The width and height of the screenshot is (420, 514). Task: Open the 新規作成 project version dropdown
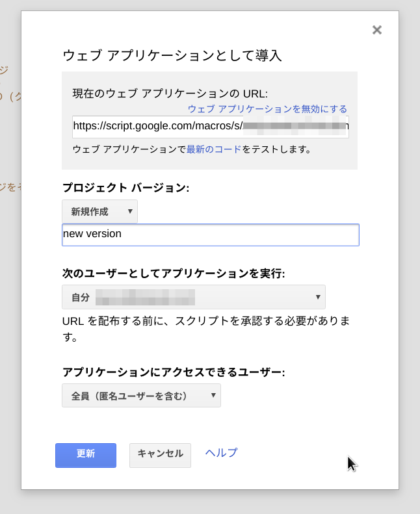tap(99, 211)
